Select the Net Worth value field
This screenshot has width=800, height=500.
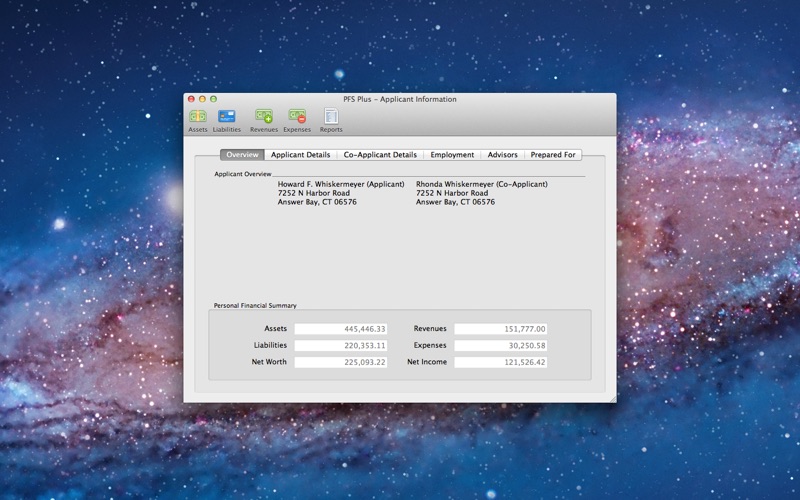pos(340,362)
